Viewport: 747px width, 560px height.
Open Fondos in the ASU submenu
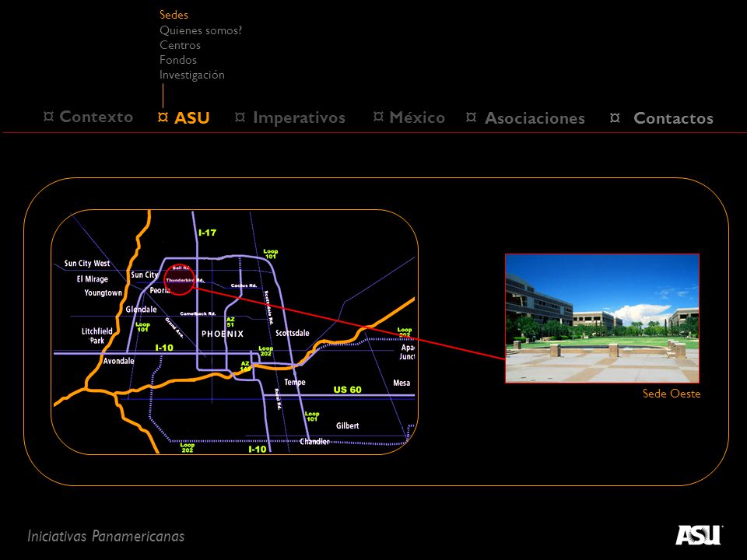178,60
